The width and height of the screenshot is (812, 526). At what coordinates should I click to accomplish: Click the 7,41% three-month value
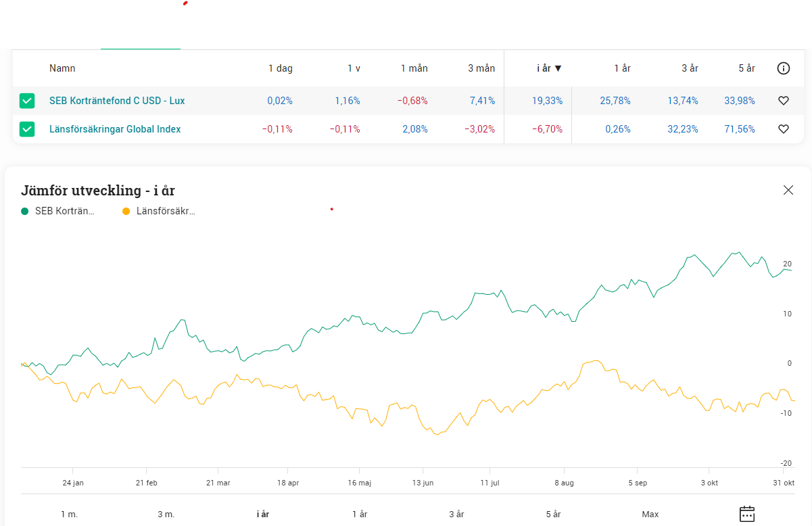(x=483, y=101)
